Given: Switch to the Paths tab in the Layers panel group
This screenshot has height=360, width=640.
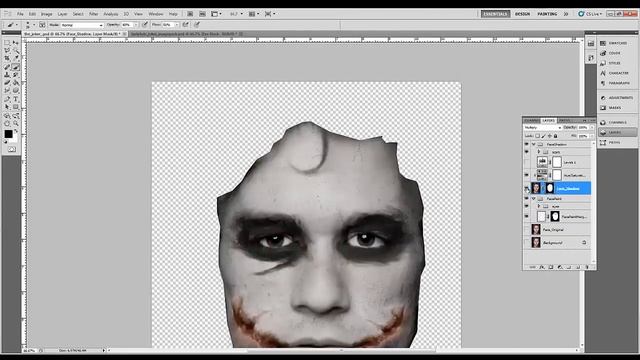Looking at the screenshot, I should coord(564,120).
